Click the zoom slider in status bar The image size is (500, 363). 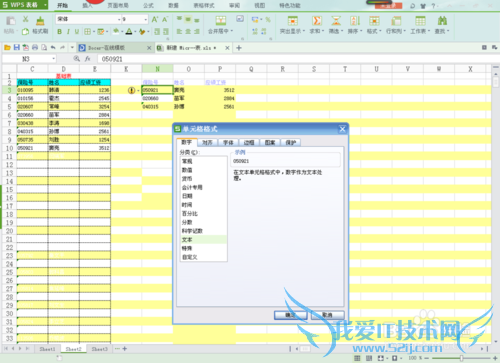point(461,358)
